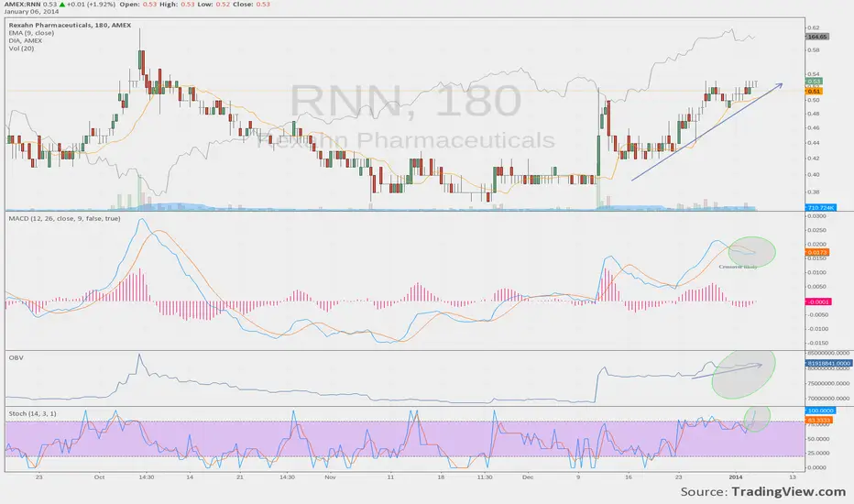The height and width of the screenshot is (504, 854).
Task: Click the -0.0150 tick on the MACD axis
Action: coord(817,343)
